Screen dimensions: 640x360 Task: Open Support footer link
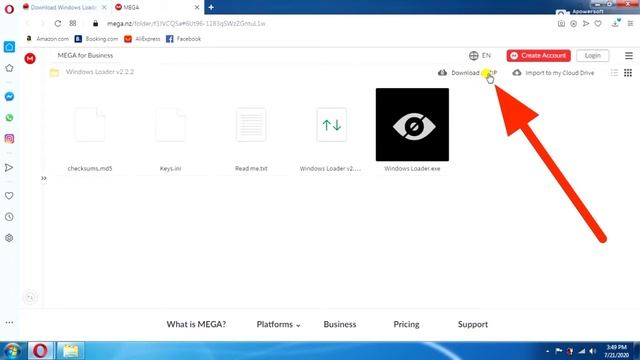473,324
